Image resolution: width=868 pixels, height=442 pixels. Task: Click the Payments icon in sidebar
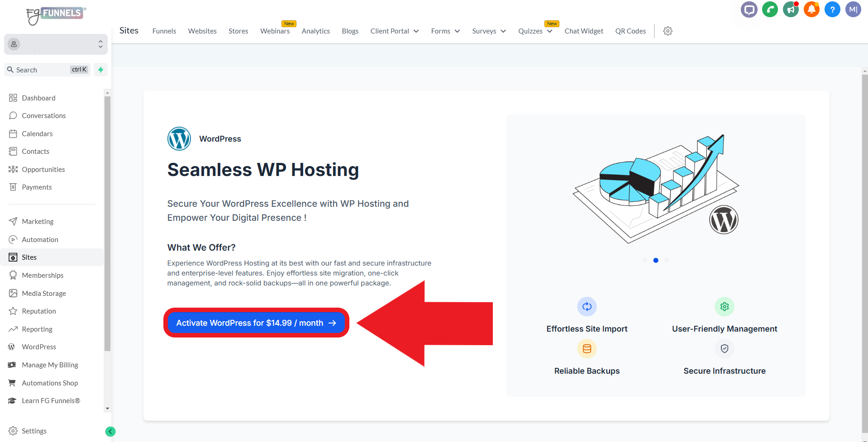[13, 187]
